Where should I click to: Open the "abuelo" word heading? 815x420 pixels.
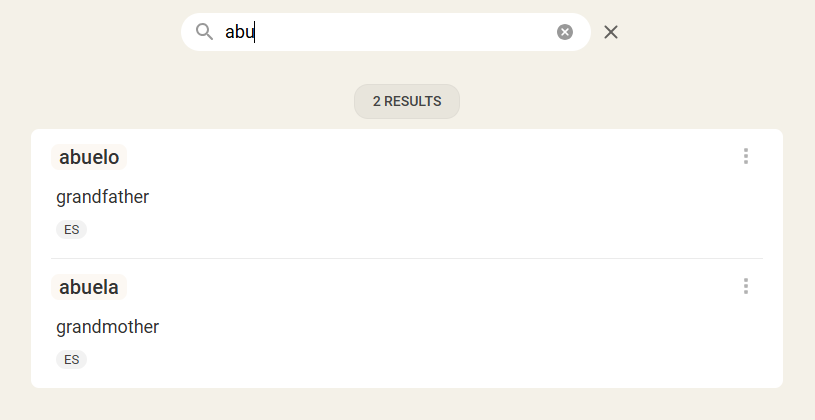click(x=89, y=157)
